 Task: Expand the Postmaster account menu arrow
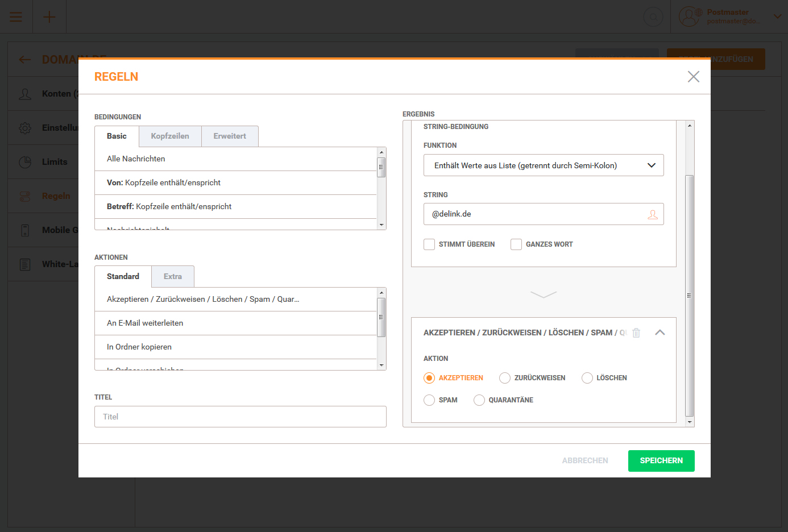(777, 16)
